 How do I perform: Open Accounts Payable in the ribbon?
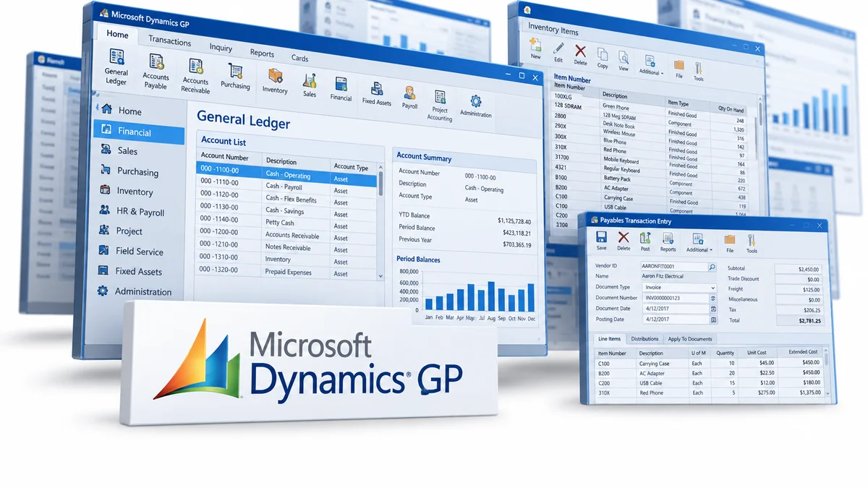coord(156,71)
